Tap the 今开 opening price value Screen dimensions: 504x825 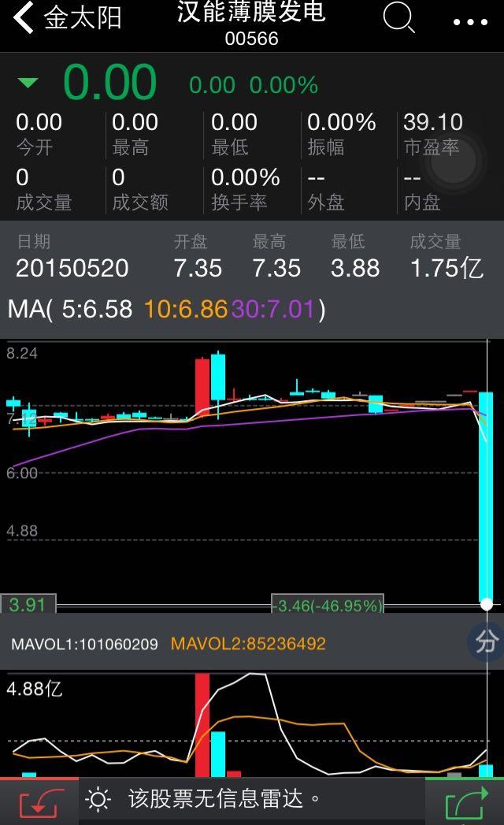(39, 123)
